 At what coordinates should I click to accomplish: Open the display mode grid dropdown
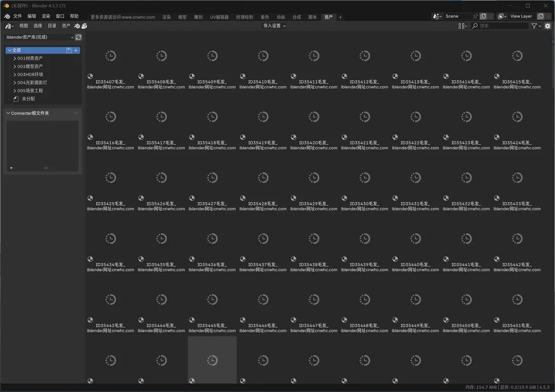[x=462, y=26]
